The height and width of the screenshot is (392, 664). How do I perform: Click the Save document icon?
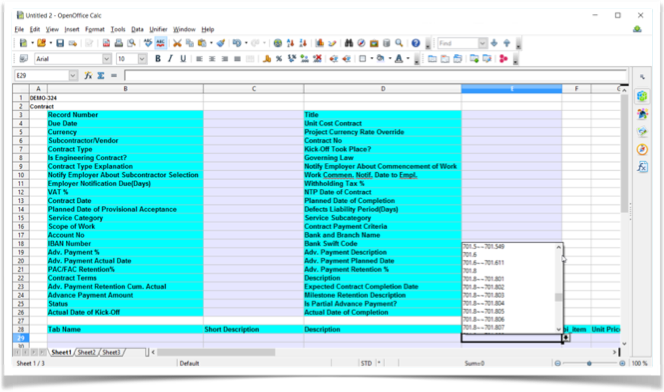(60, 43)
